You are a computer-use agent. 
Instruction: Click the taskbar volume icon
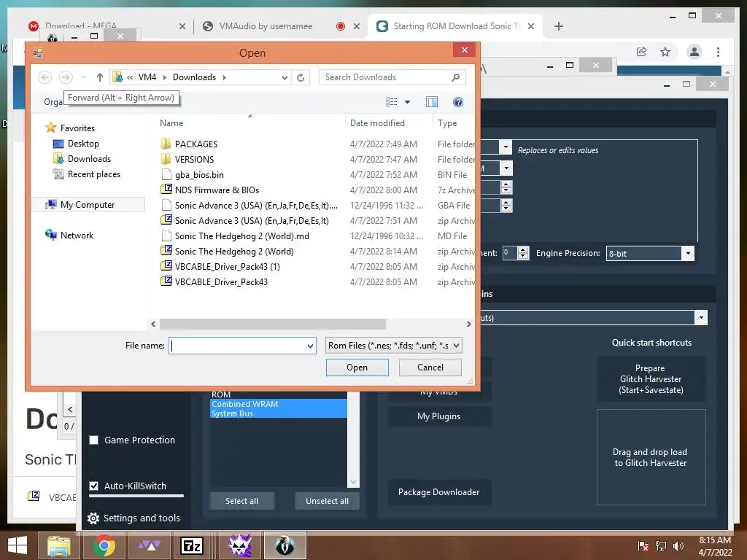click(678, 546)
